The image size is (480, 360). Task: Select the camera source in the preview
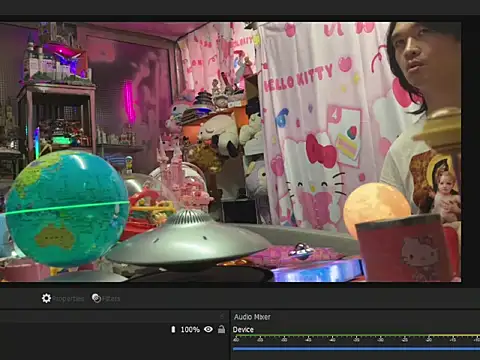(x=230, y=152)
